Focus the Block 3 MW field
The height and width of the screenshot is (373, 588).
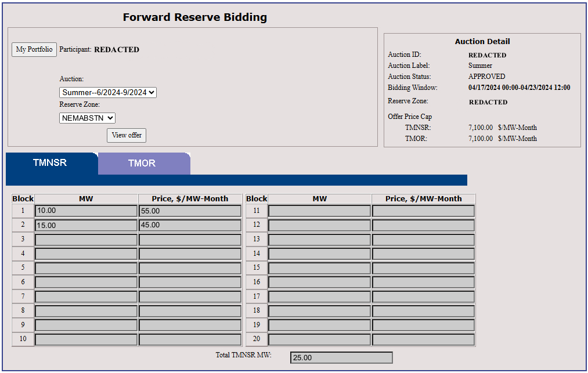pos(86,240)
